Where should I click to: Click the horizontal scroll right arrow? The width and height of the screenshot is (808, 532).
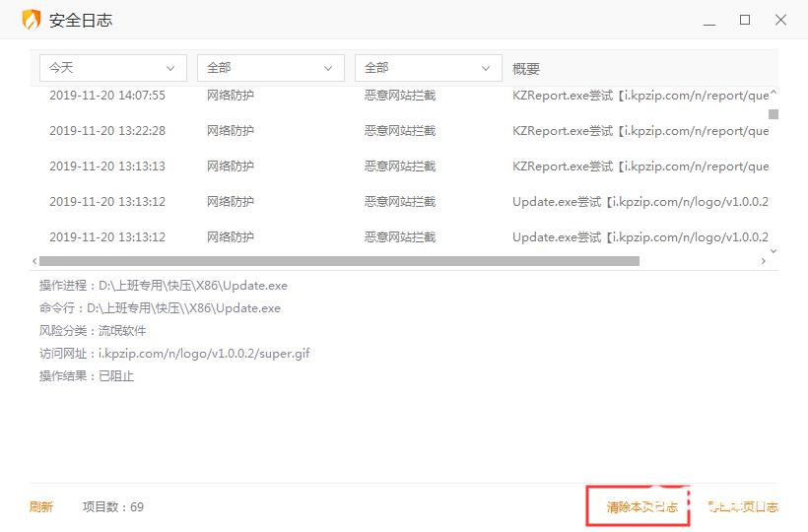pyautogui.click(x=764, y=261)
